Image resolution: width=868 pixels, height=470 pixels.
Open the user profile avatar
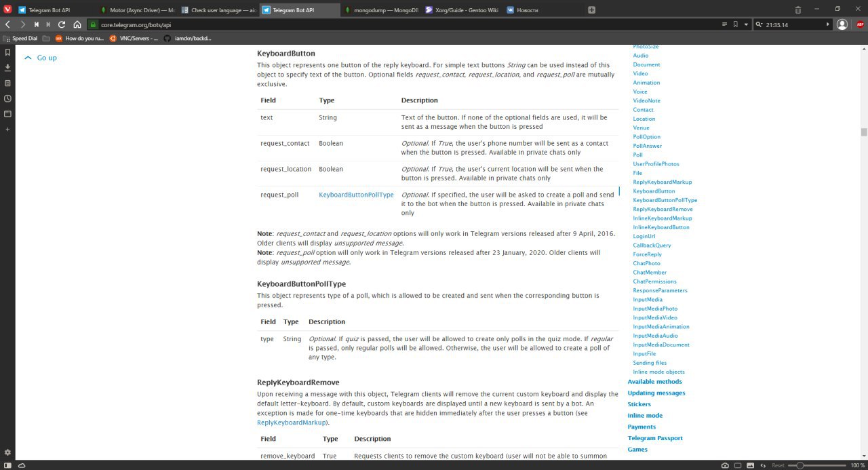click(x=842, y=24)
